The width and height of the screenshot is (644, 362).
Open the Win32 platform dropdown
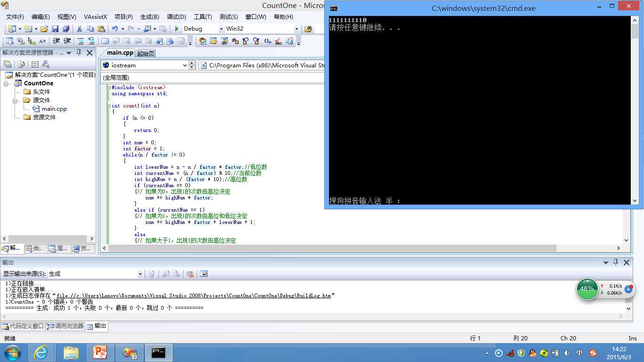point(297,29)
